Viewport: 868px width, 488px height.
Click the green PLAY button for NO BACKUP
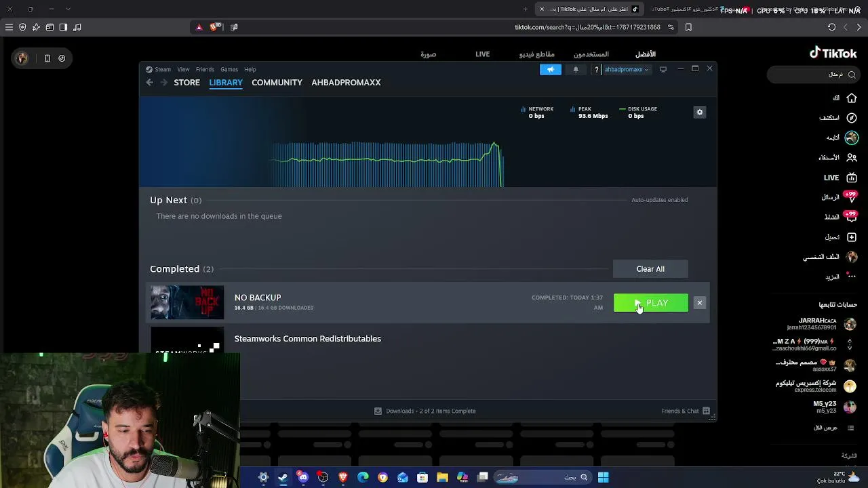point(650,303)
